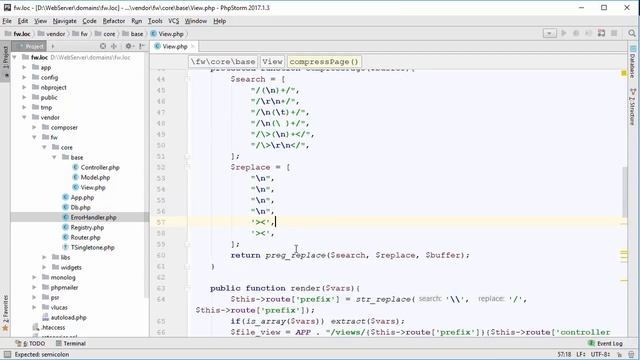Click base in the navigation bar
This screenshot has width=640, height=360.
[133, 34]
